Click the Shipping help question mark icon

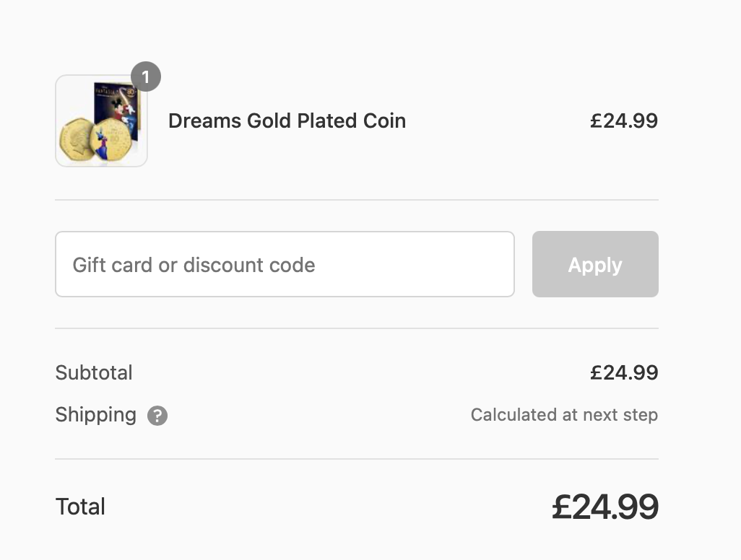(157, 416)
